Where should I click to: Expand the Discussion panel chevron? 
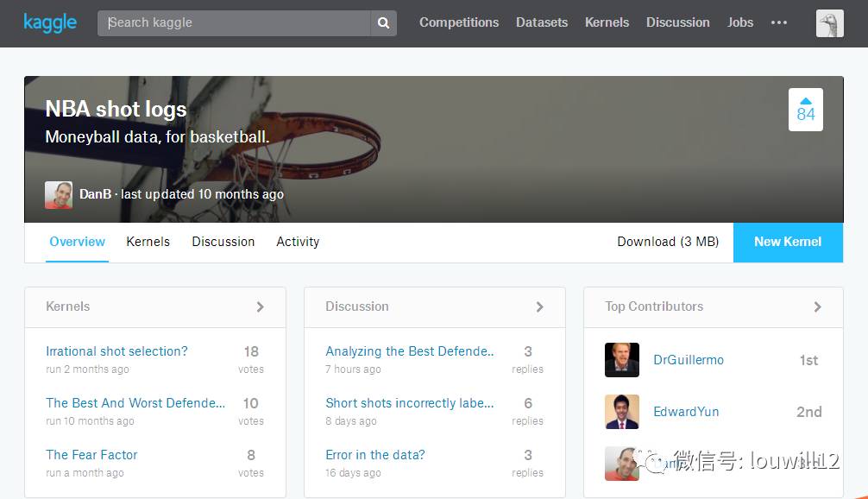tap(540, 306)
